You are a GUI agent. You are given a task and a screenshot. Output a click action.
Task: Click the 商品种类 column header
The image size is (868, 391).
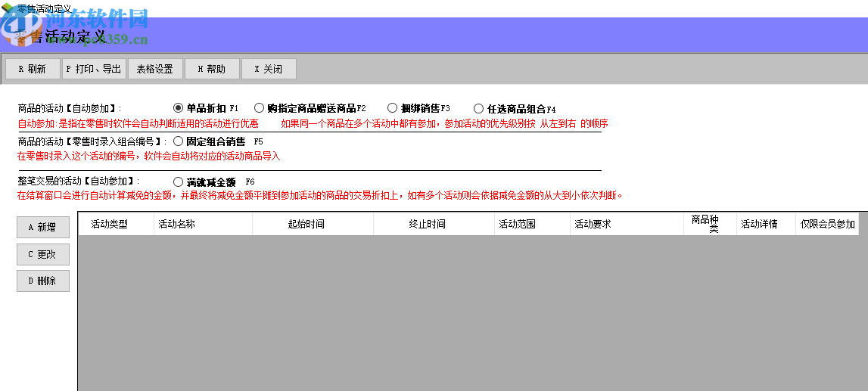click(711, 224)
